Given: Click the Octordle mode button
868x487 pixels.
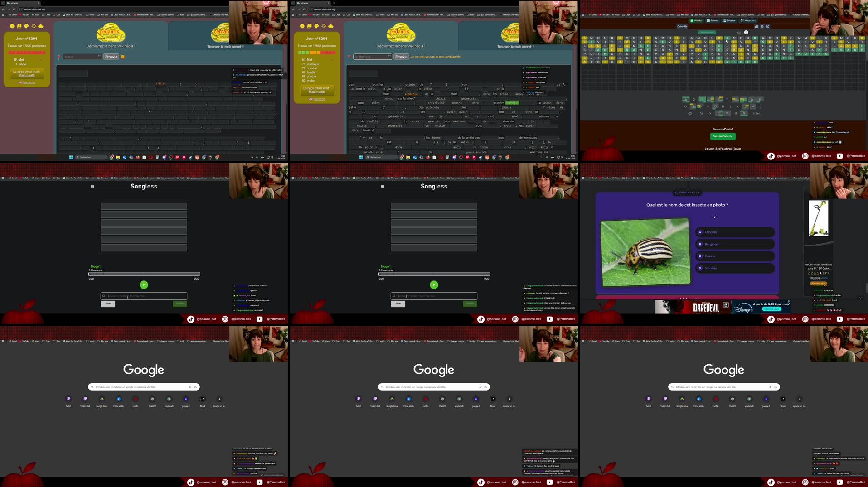Looking at the screenshot, I should coord(682,26).
